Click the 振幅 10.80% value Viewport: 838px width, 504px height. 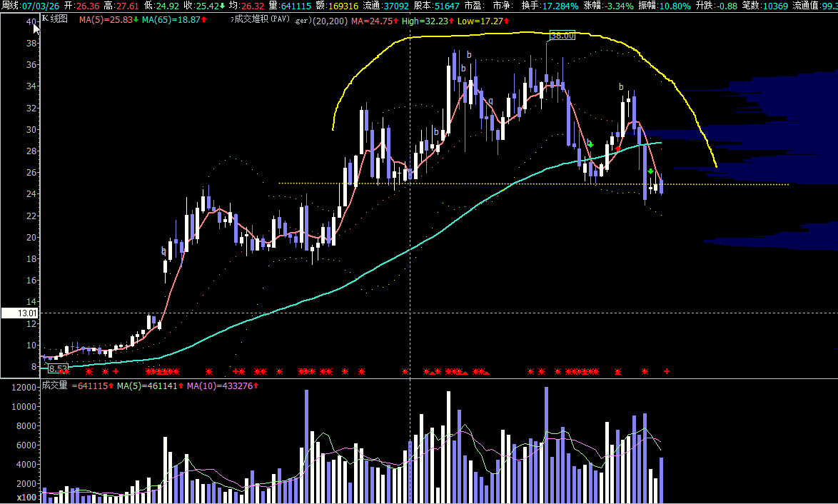pos(675,6)
